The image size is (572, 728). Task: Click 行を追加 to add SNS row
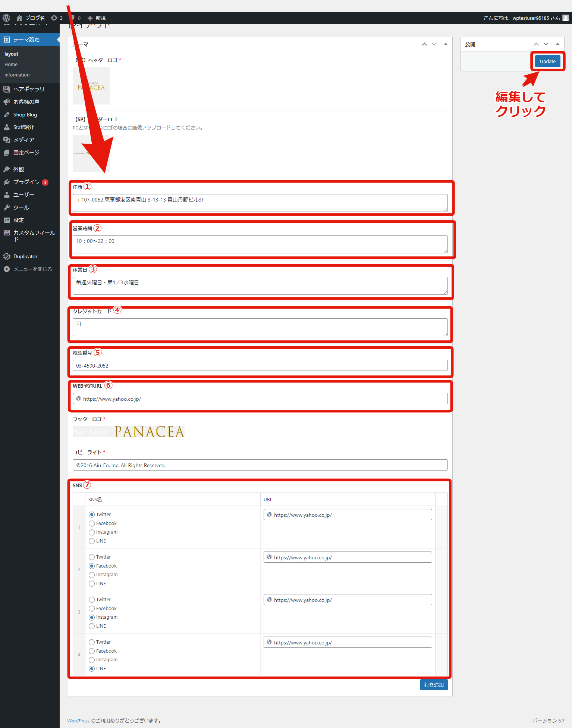(434, 685)
